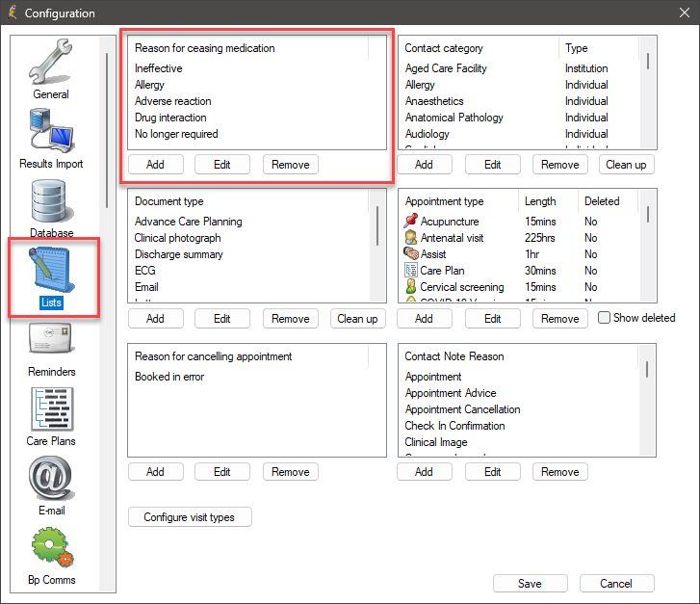Screen dimensions: 700x604
Task: Select 'ECG' document type
Action: click(x=145, y=271)
